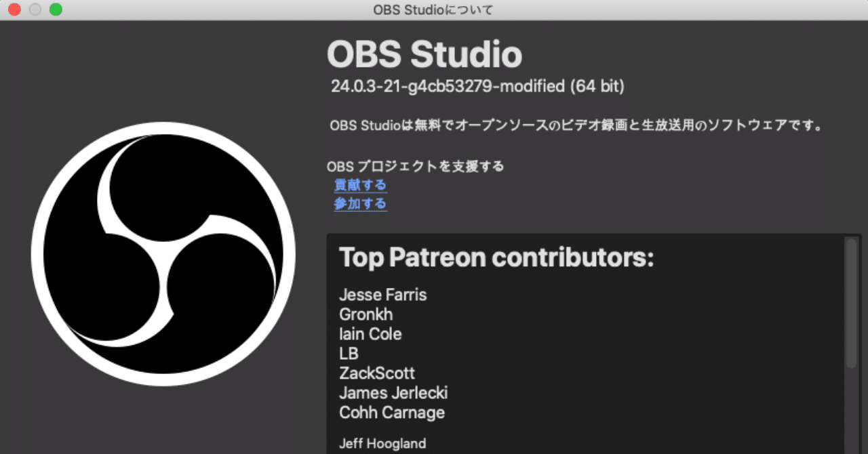This screenshot has height=454, width=868.
Task: Click the yellow minimize window button
Action: [35, 9]
